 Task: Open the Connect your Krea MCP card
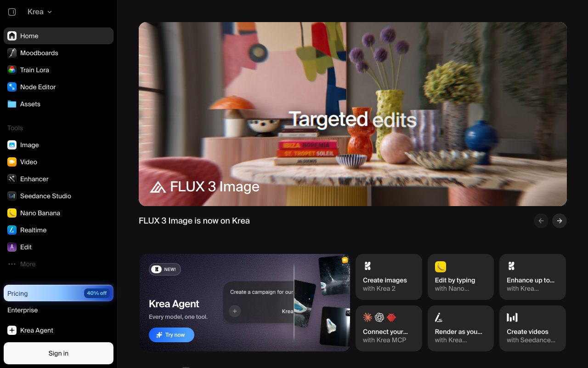pos(389,328)
